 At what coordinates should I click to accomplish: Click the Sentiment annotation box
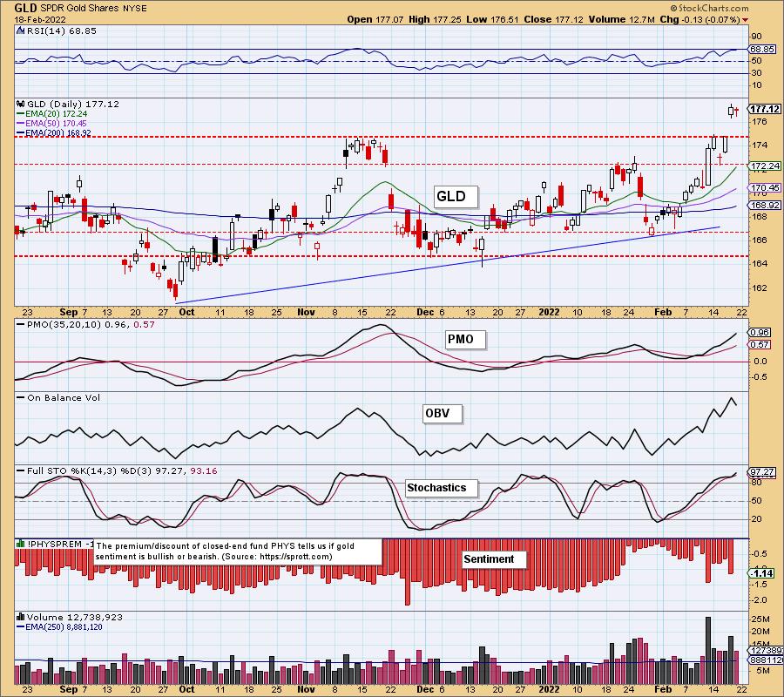click(x=492, y=559)
